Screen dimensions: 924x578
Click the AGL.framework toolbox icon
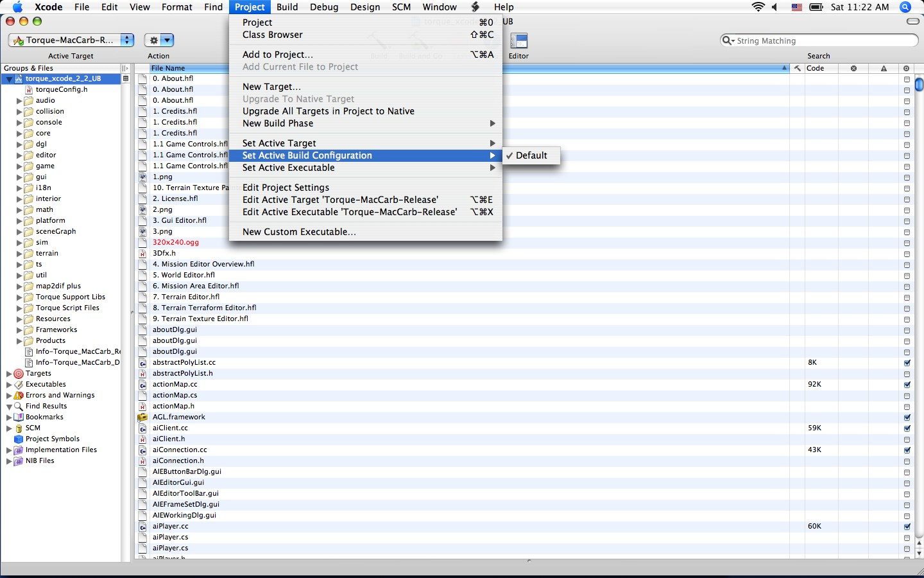[142, 417]
